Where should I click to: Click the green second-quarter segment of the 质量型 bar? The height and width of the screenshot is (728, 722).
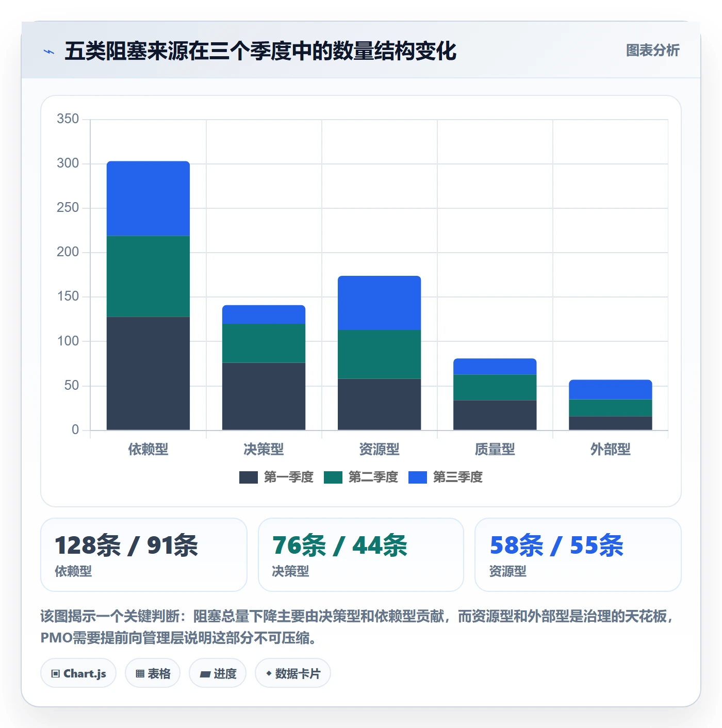tap(495, 387)
